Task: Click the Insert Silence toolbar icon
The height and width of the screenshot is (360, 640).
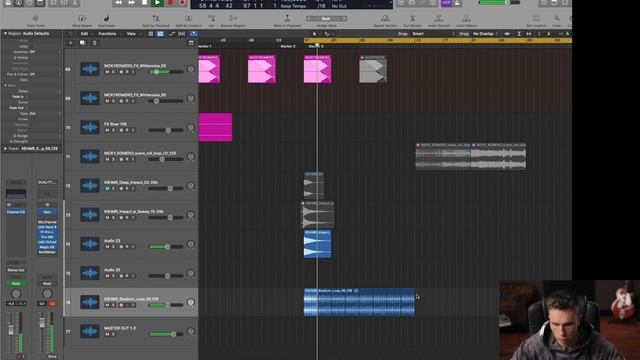Action: [x=466, y=18]
